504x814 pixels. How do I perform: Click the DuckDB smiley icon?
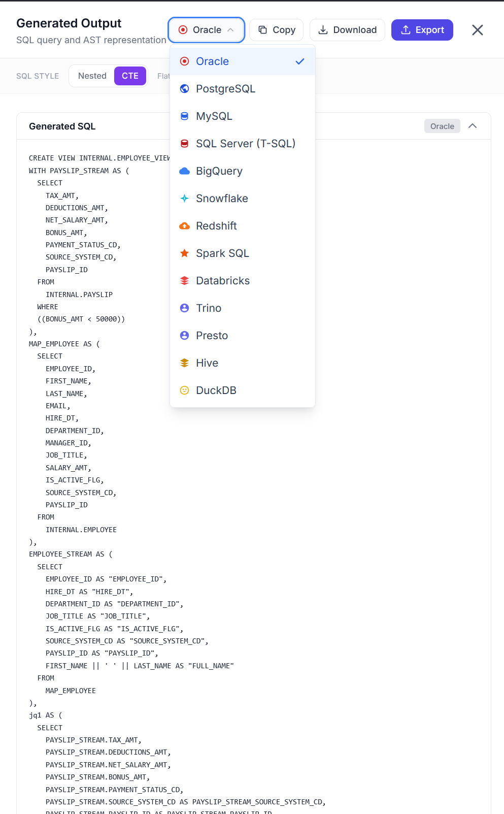coord(185,390)
